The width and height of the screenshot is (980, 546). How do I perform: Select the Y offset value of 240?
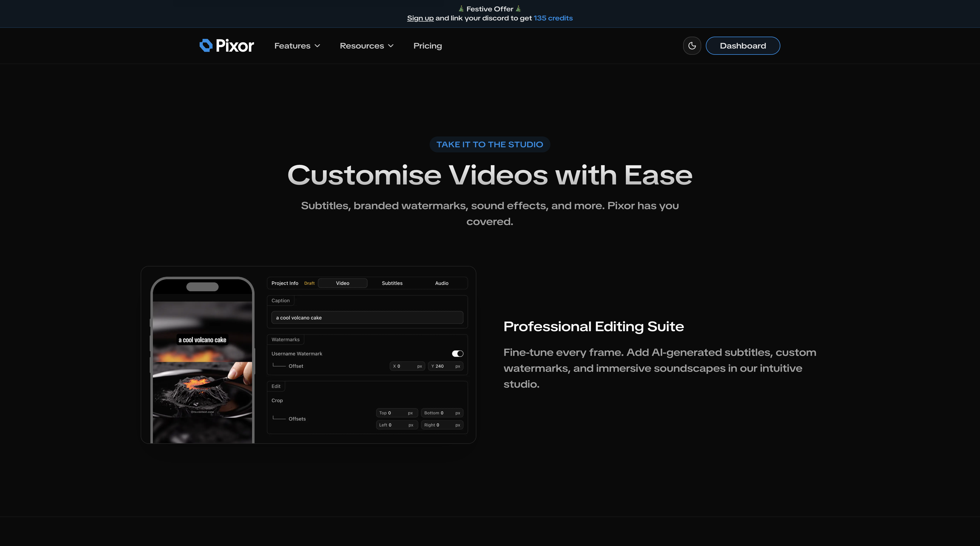click(x=445, y=366)
